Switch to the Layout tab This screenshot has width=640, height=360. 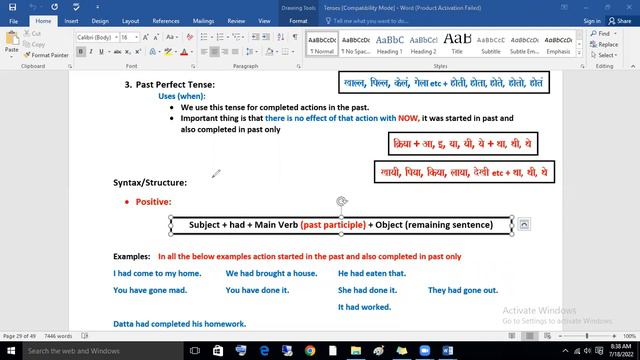pyautogui.click(x=131, y=21)
